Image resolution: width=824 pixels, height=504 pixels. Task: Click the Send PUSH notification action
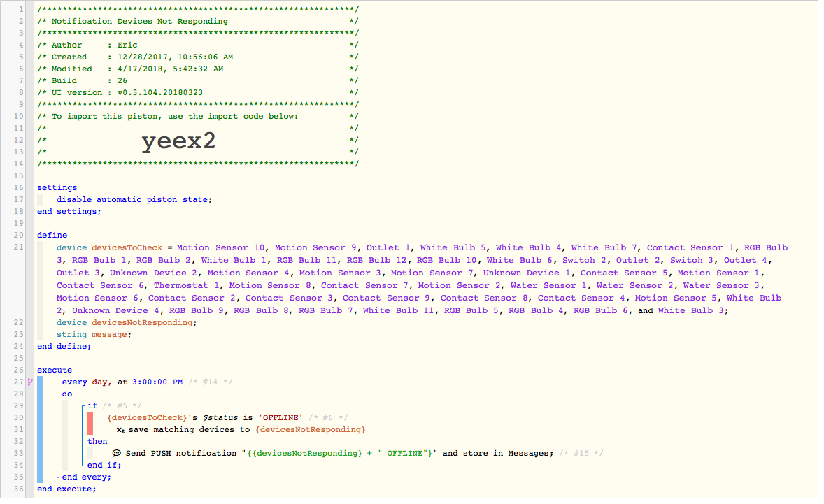coord(333,453)
